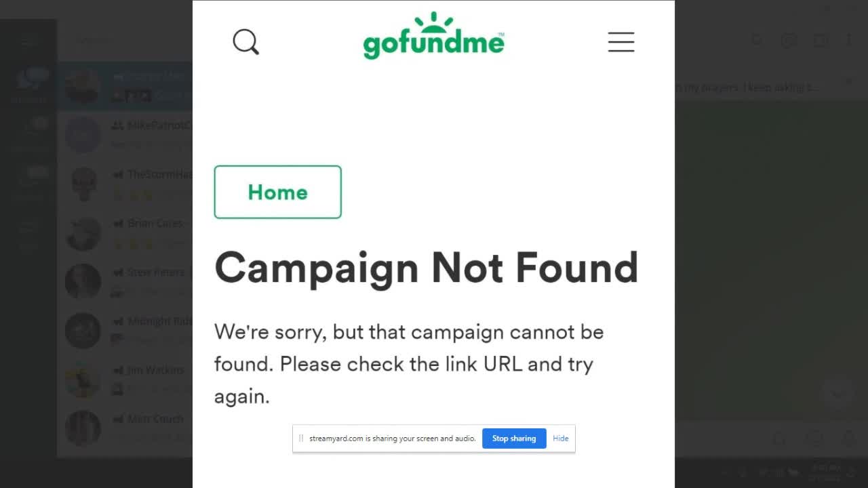Click the three-dot chat options menu
Image resolution: width=868 pixels, height=488 pixels.
point(848,41)
